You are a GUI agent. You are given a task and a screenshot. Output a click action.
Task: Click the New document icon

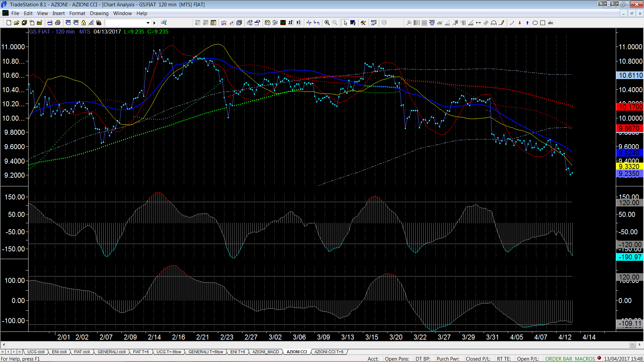(9, 23)
